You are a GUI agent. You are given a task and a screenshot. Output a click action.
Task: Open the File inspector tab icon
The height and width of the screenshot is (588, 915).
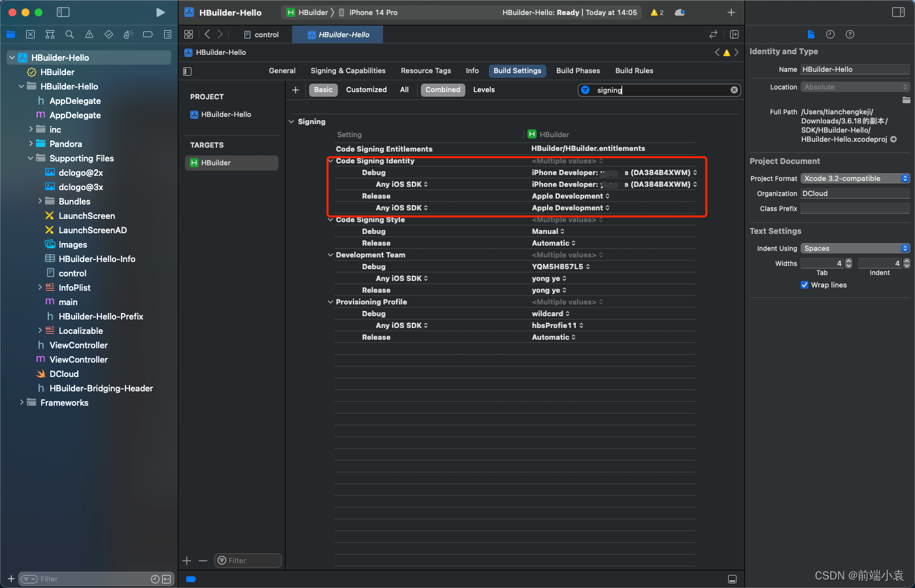point(810,35)
